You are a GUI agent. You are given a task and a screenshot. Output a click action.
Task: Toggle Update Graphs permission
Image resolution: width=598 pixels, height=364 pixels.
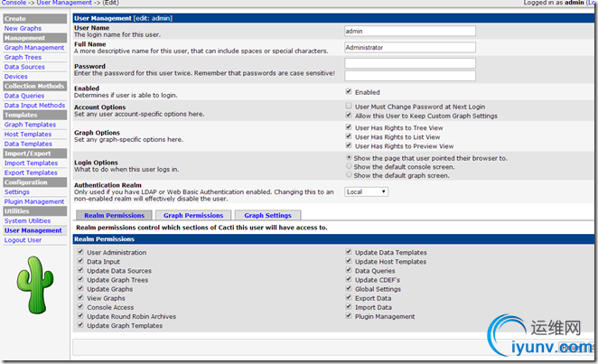(80, 288)
